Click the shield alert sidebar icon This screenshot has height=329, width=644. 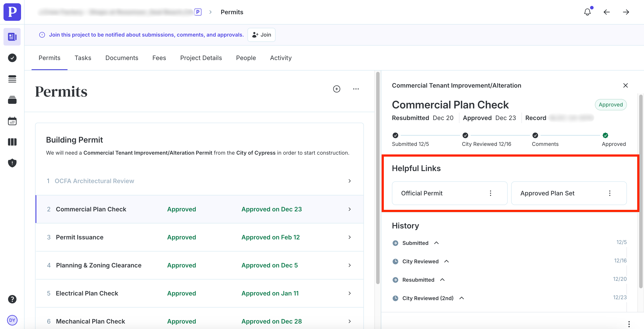[12, 163]
